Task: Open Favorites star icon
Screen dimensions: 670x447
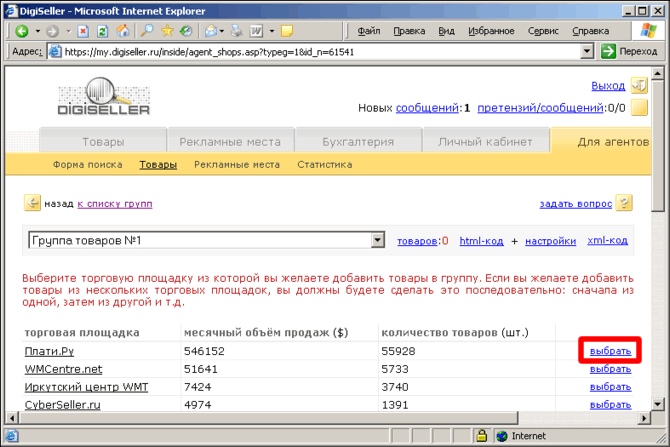Action: (167, 31)
